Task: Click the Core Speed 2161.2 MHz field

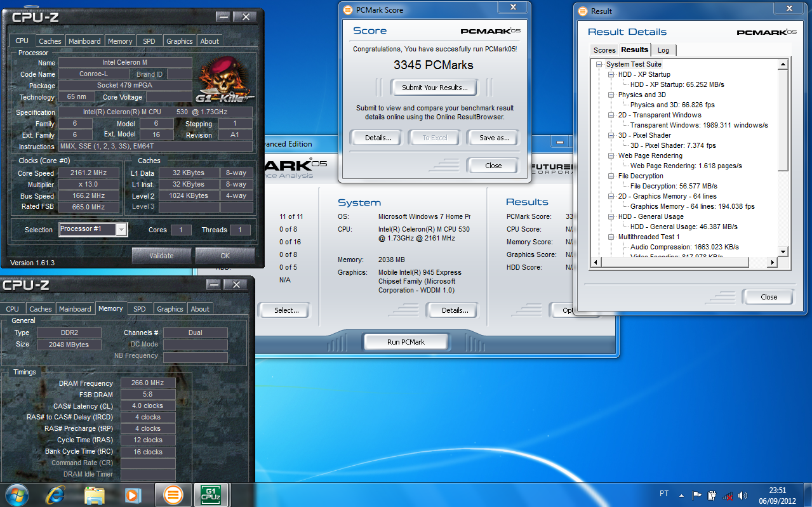Action: click(89, 173)
